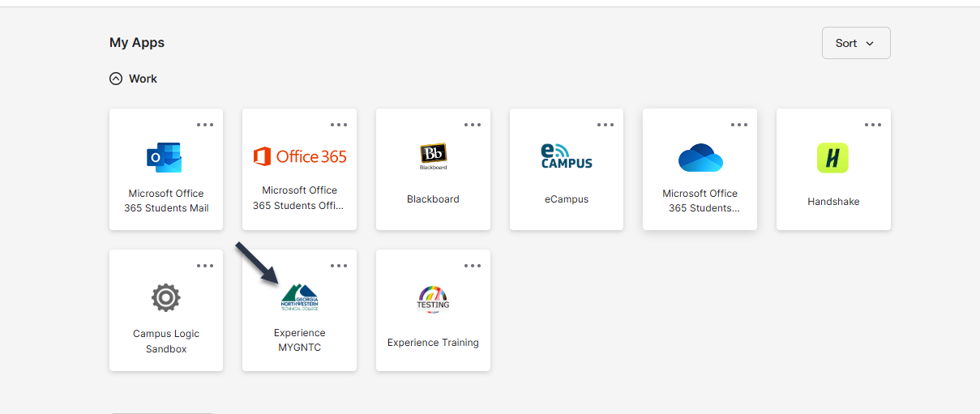Click the Office 365 logo
Image resolution: width=980 pixels, height=414 pixels.
point(300,156)
